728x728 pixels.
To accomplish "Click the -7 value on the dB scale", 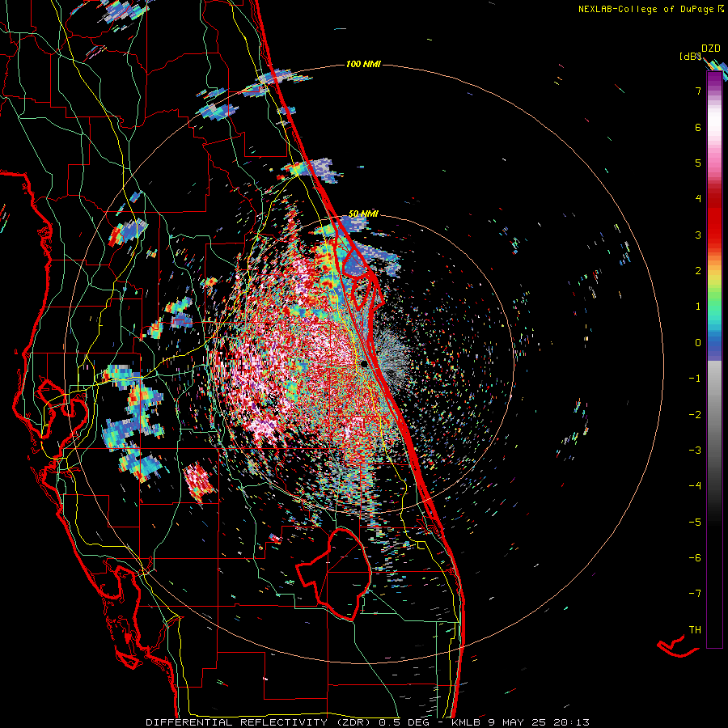I will (x=695, y=594).
